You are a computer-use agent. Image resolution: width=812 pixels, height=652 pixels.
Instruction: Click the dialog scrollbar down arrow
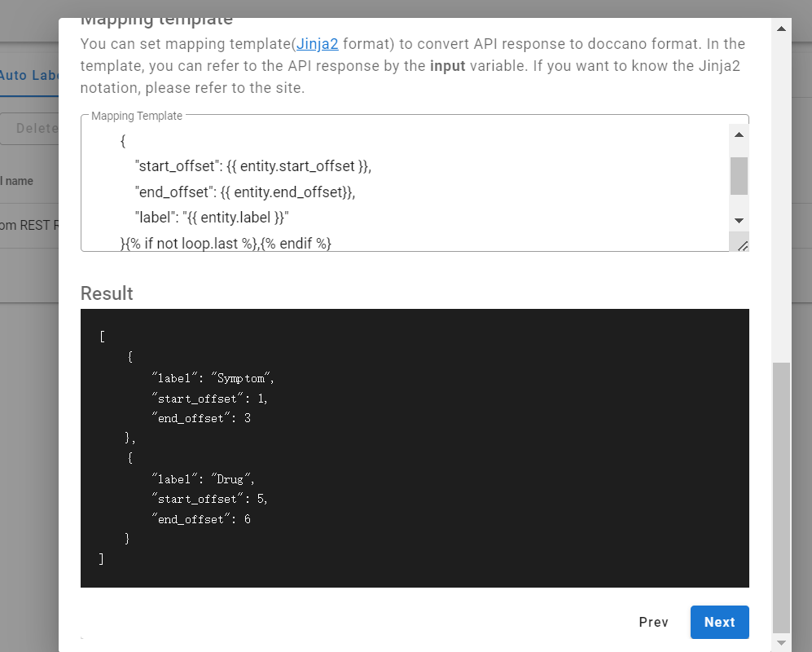coord(781,643)
